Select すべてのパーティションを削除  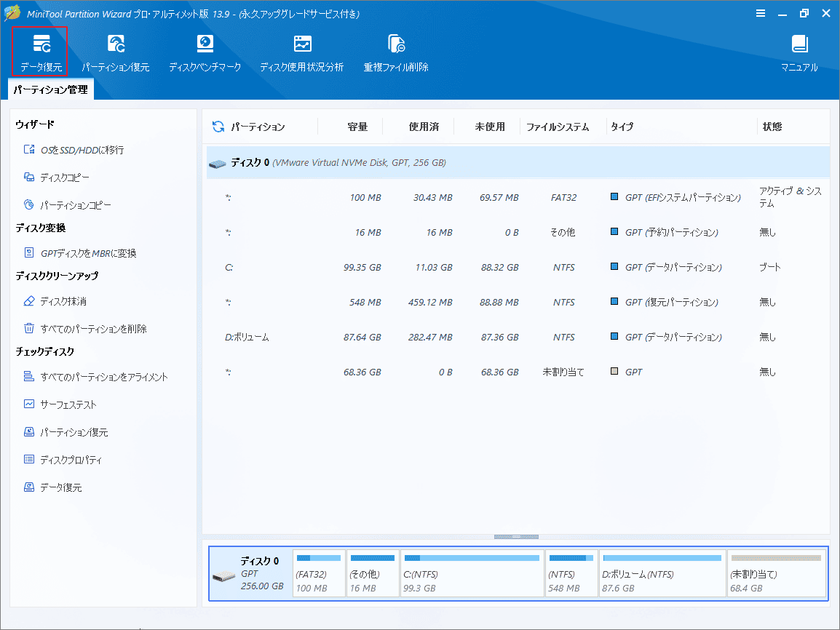(85, 329)
